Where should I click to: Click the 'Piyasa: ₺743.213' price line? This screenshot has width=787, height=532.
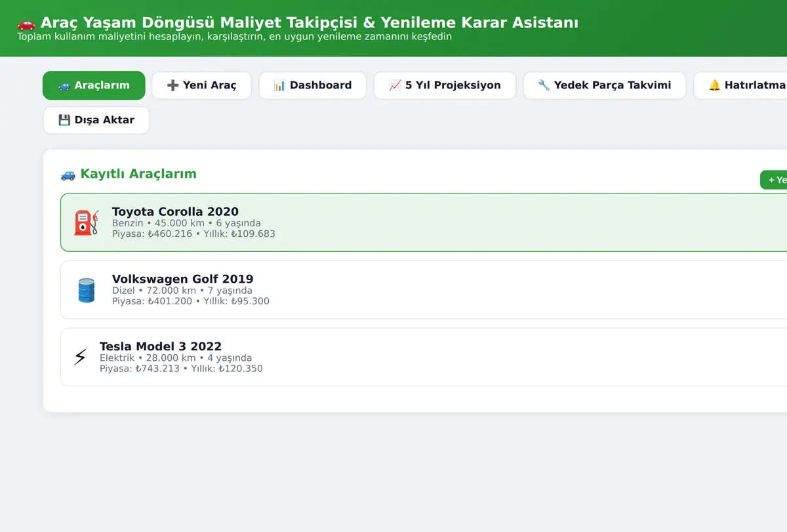point(181,369)
